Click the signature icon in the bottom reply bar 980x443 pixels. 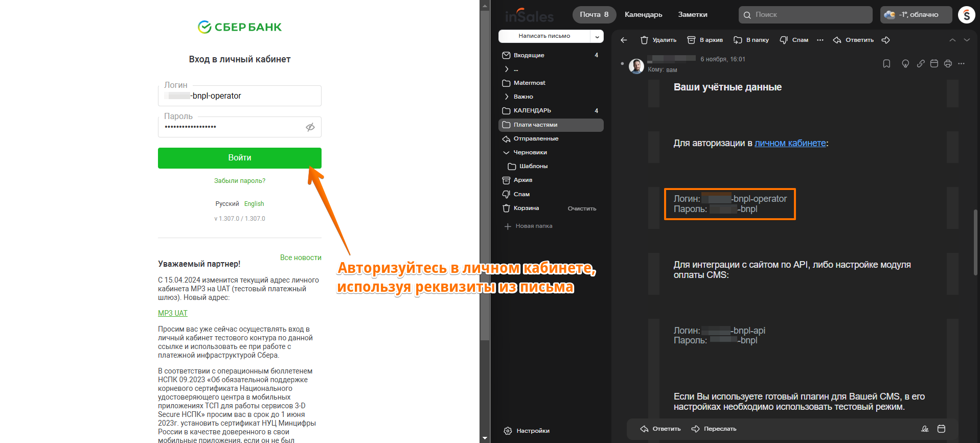pyautogui.click(x=925, y=429)
